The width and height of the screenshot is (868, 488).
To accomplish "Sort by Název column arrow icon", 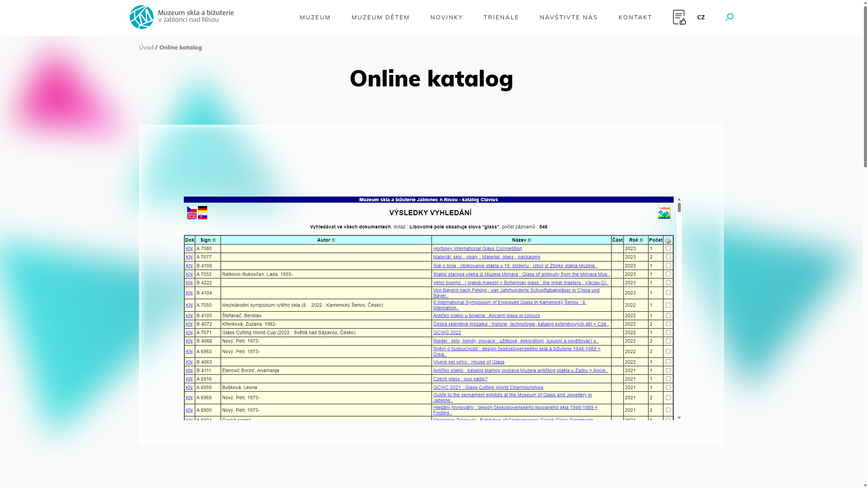I will [529, 240].
